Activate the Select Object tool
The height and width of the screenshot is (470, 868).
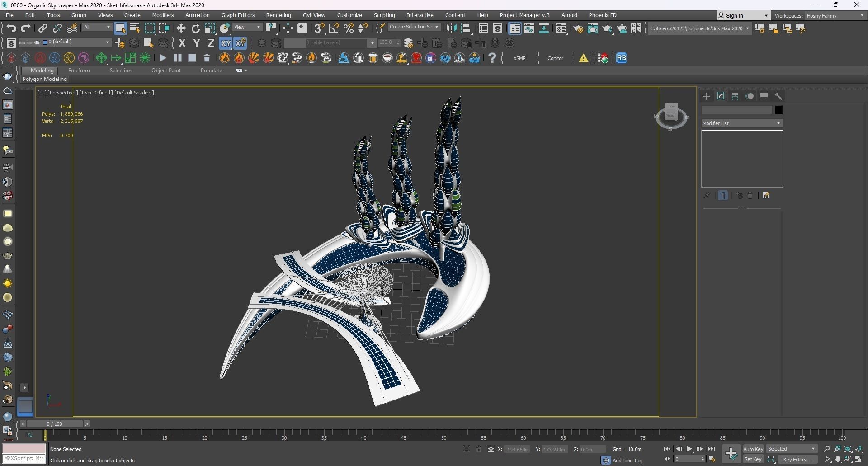click(x=120, y=28)
